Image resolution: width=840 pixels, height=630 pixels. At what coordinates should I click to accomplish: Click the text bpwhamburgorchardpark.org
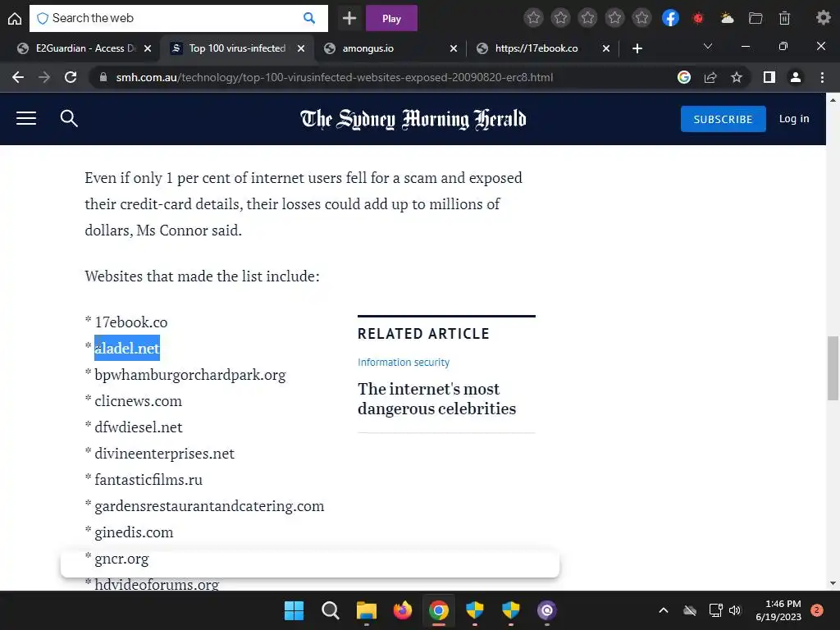click(x=190, y=374)
